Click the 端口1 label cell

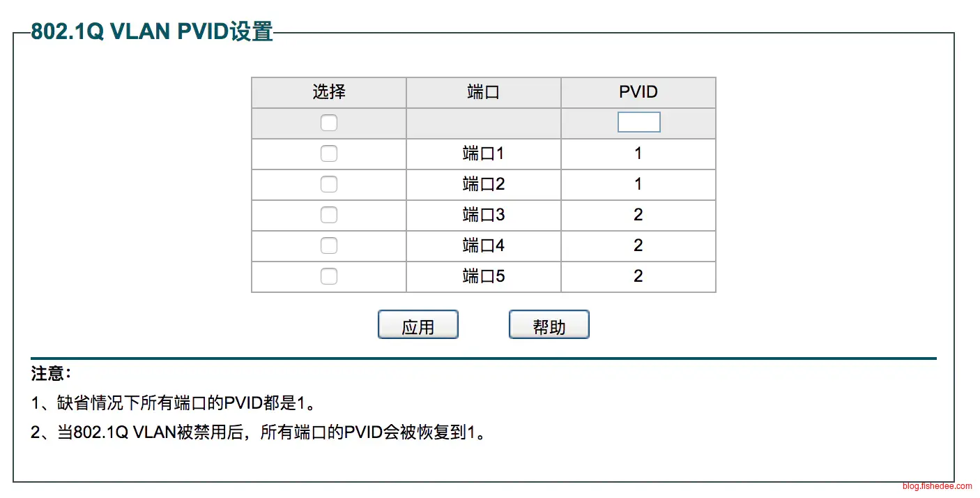pyautogui.click(x=483, y=153)
